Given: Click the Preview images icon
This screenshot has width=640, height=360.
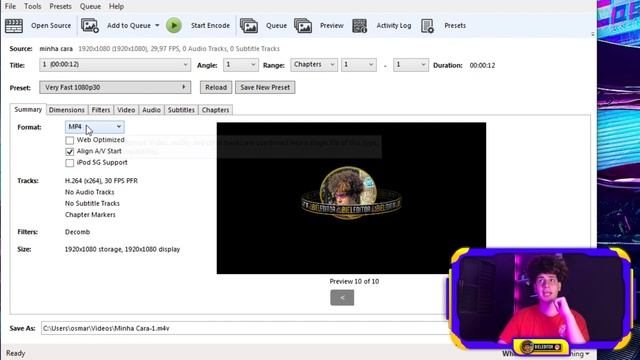Looking at the screenshot, I should point(303,25).
